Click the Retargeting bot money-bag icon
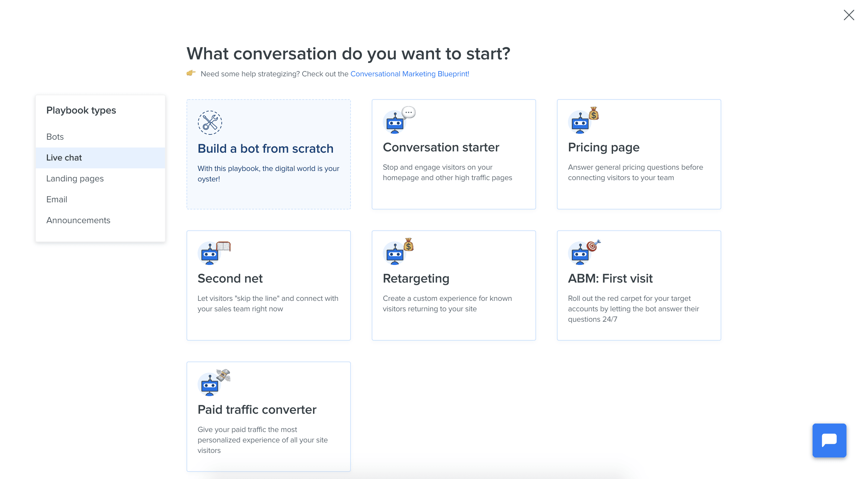The height and width of the screenshot is (479, 868). [398, 252]
